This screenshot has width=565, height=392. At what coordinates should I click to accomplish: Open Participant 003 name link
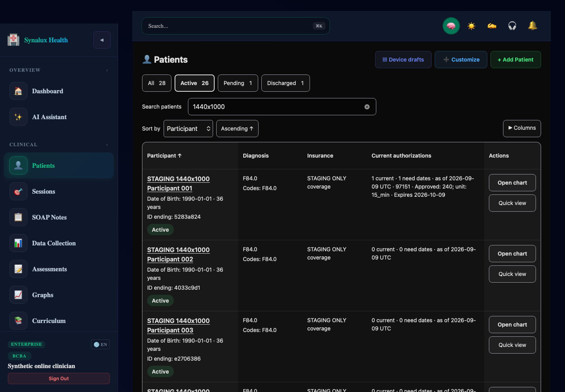179,325
